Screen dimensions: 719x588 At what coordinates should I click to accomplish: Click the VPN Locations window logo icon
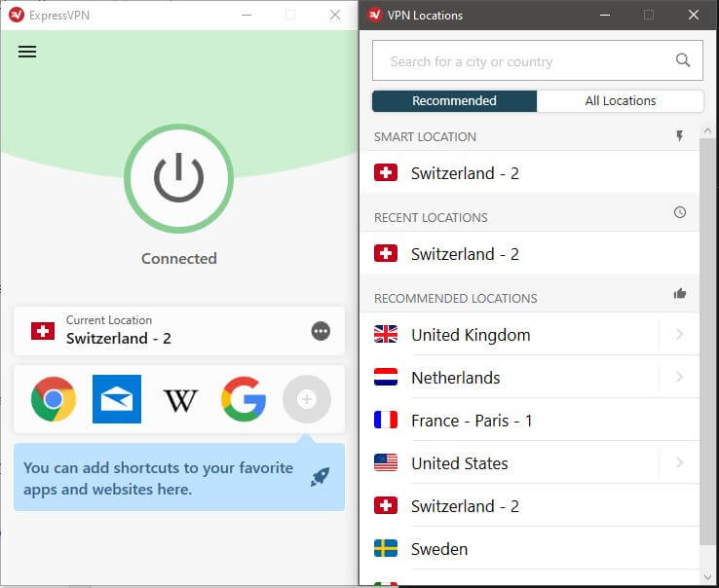[x=375, y=15]
